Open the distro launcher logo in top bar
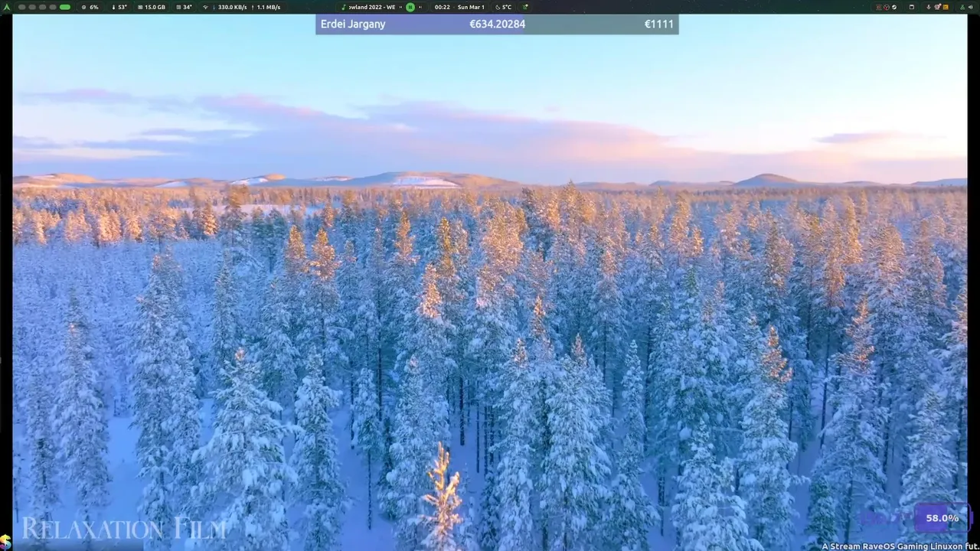Image resolution: width=980 pixels, height=551 pixels. [x=8, y=7]
